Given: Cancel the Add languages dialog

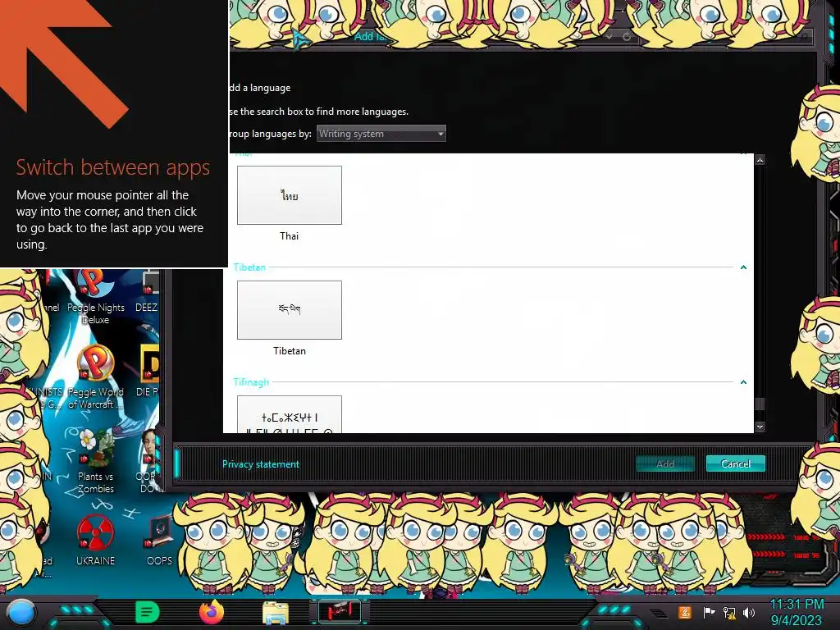Looking at the screenshot, I should (736, 463).
